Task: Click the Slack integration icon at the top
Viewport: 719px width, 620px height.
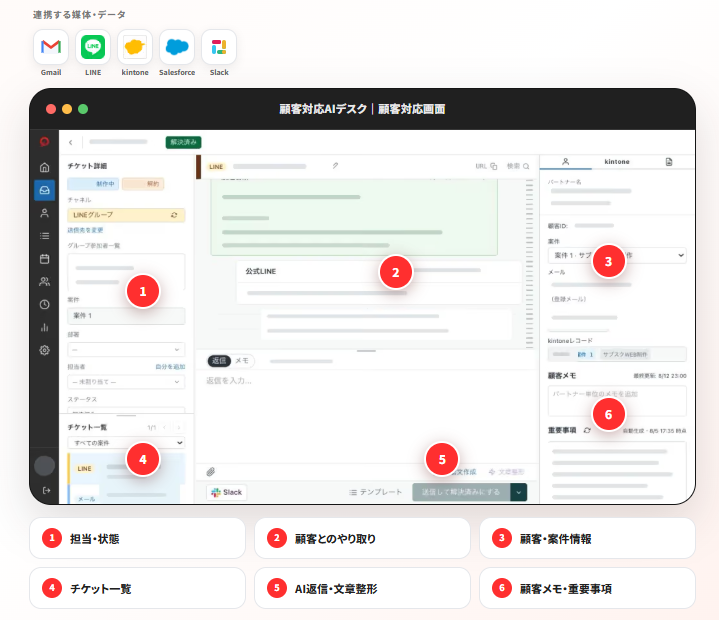Action: (x=219, y=47)
